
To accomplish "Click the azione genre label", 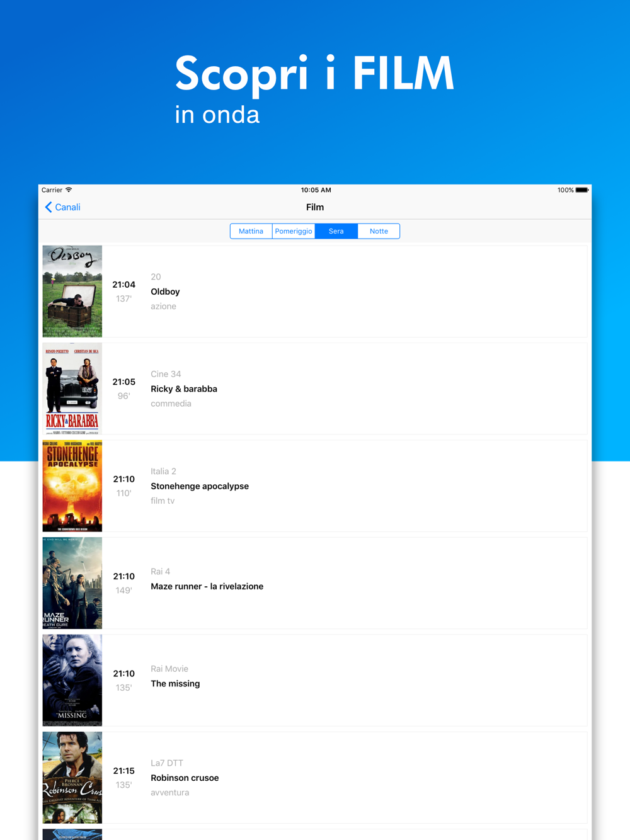I will [163, 307].
